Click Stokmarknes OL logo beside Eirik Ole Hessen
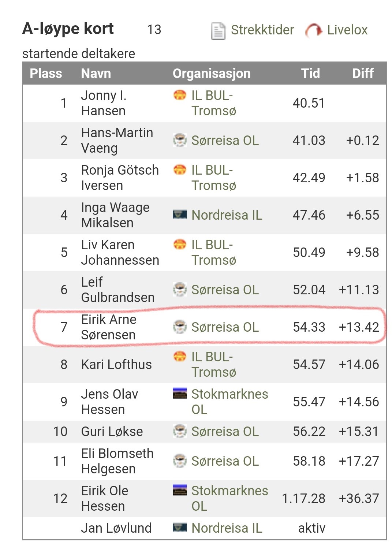This screenshot has width=392, height=555. pos(180,490)
